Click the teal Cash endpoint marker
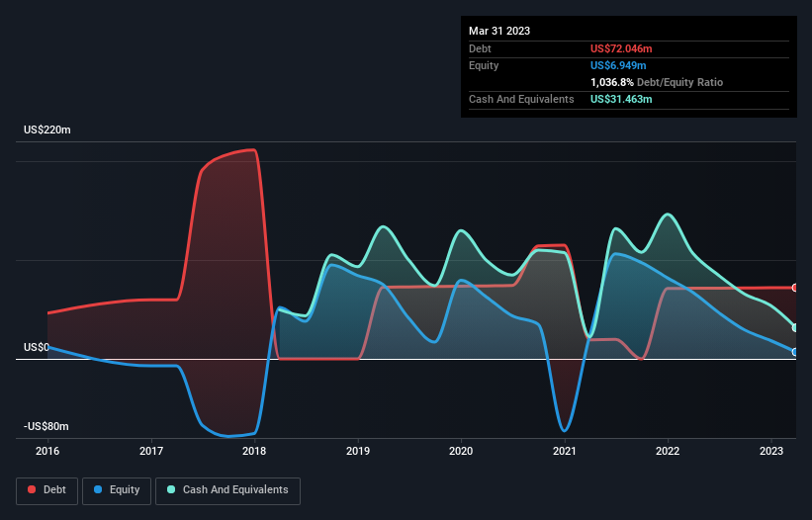Image resolution: width=812 pixels, height=520 pixels. pyautogui.click(x=795, y=327)
